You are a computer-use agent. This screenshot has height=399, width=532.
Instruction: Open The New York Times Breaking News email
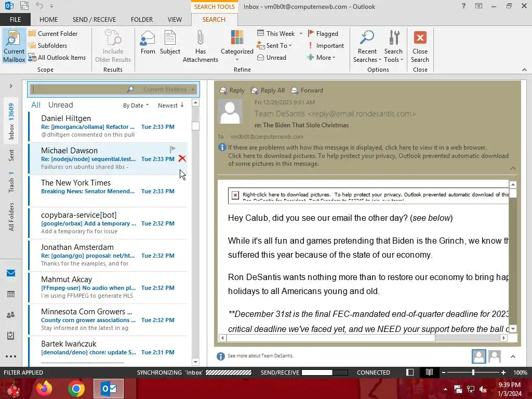tap(108, 191)
